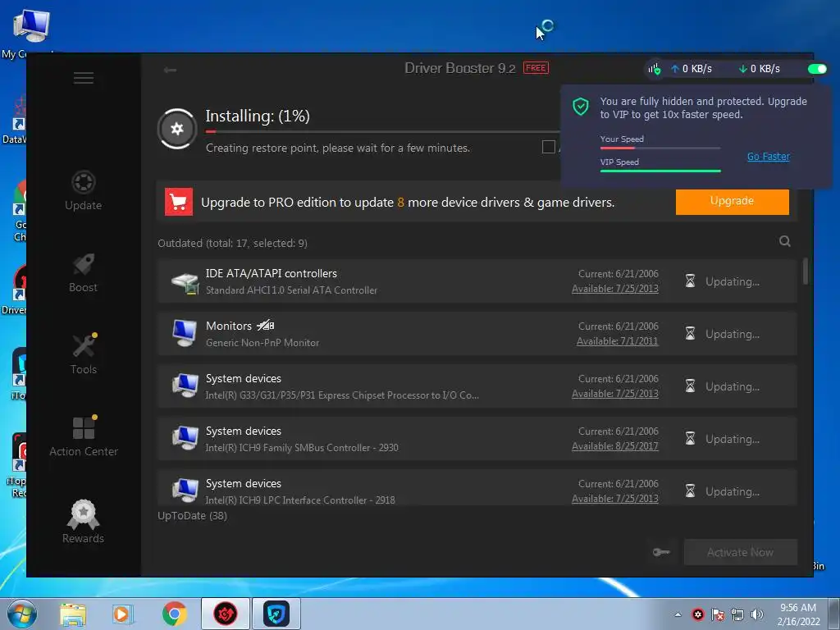Click the volume speaker tray icon
840x630 pixels.
pyautogui.click(x=757, y=614)
